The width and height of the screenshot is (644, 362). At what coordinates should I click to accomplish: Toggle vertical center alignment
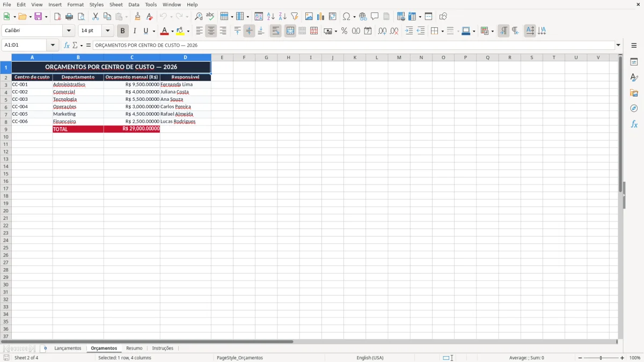click(x=249, y=31)
